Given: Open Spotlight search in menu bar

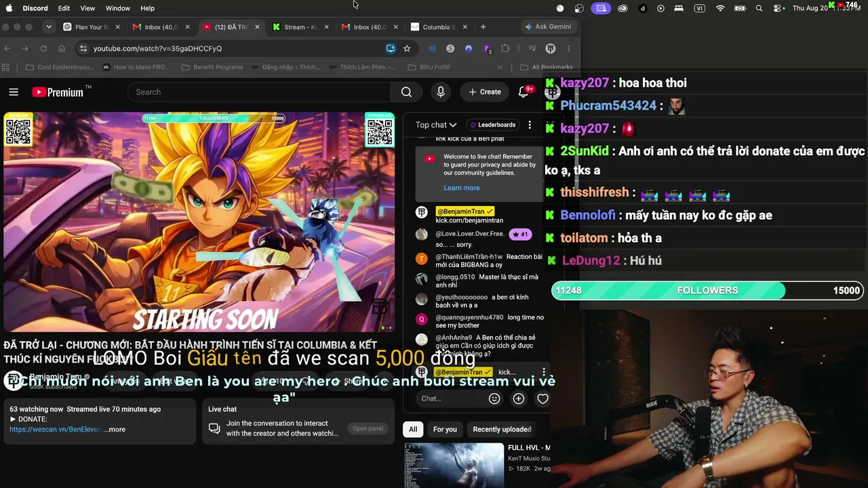Looking at the screenshot, I should pos(759,8).
